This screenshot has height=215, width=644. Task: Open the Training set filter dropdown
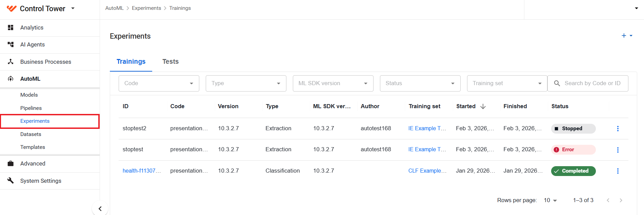pos(507,83)
